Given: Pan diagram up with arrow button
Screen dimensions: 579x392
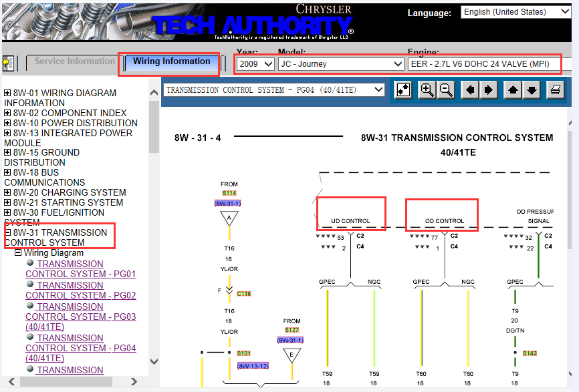Looking at the screenshot, I should coord(513,90).
